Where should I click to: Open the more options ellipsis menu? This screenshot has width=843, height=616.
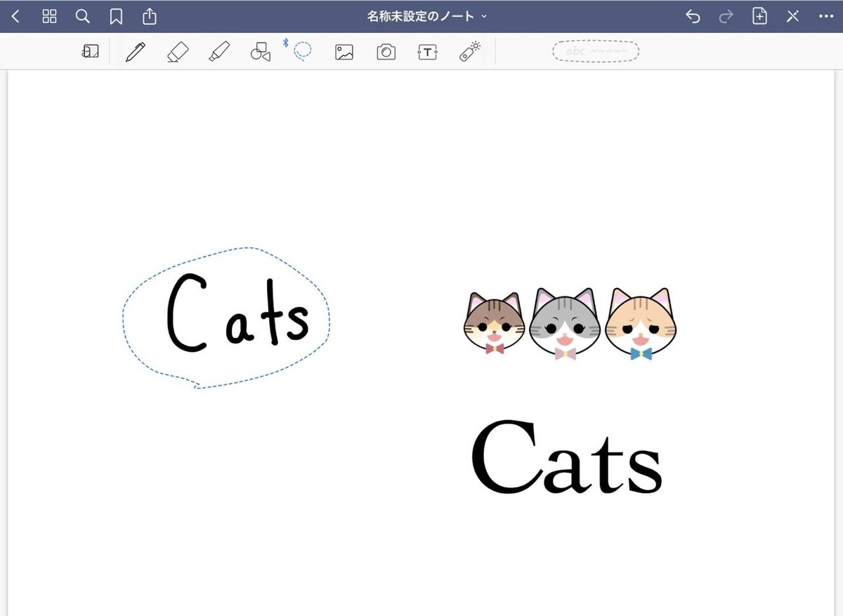pos(825,16)
